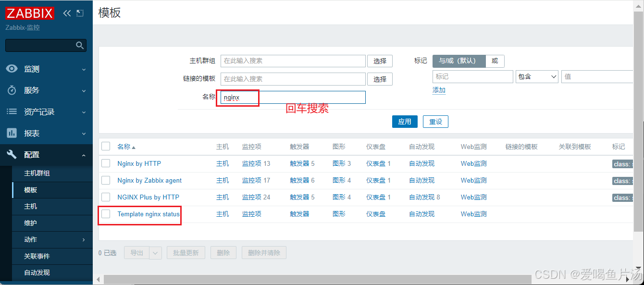Open the Nginx by HTTP template

coord(139,163)
